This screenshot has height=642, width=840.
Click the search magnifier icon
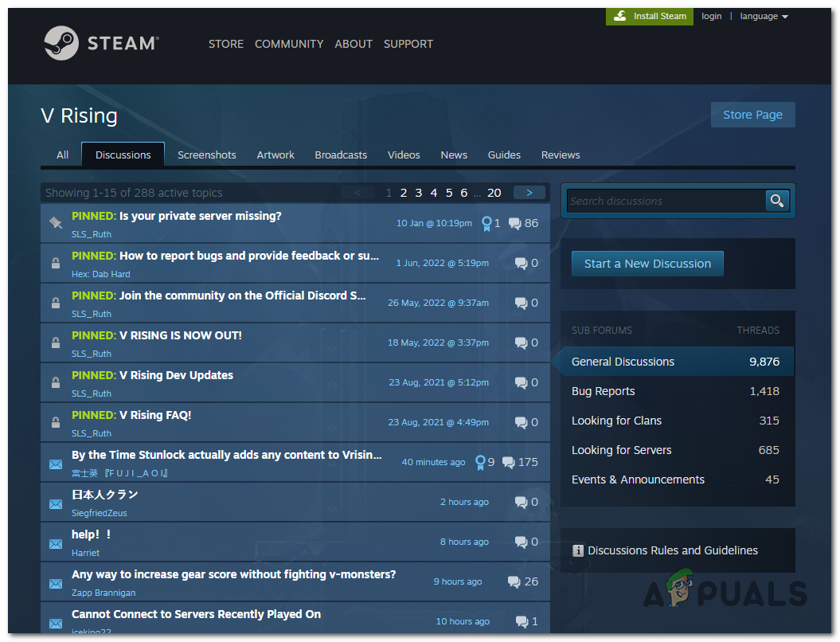tap(776, 201)
